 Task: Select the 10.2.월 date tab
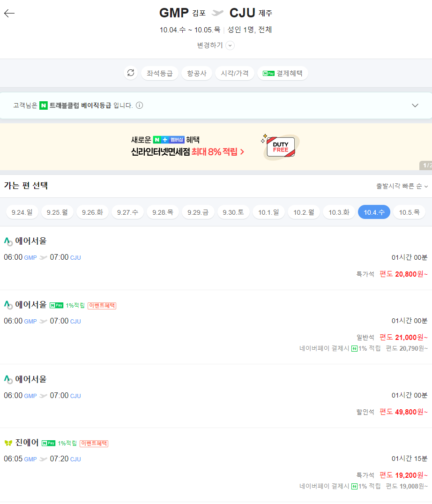coord(304,212)
